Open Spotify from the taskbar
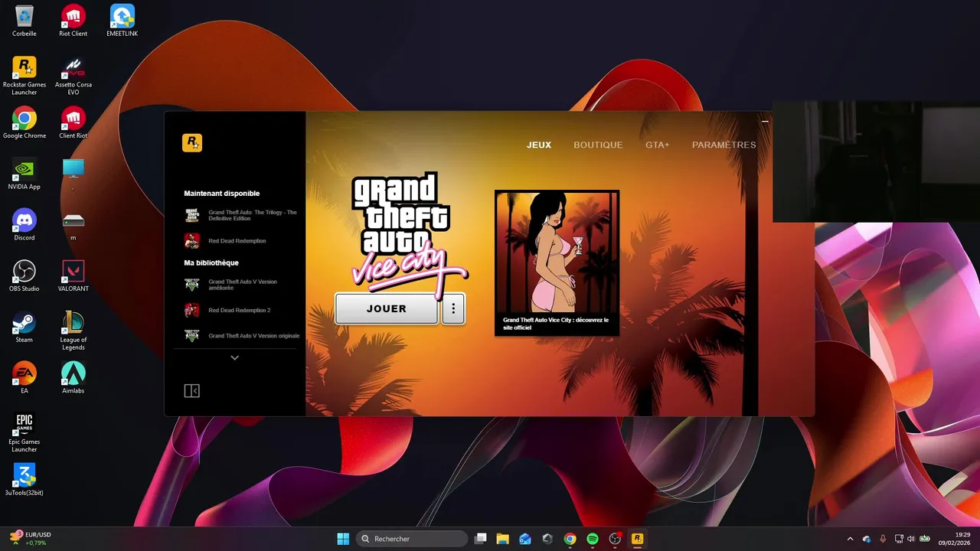This screenshot has height=551, width=980. [x=593, y=539]
